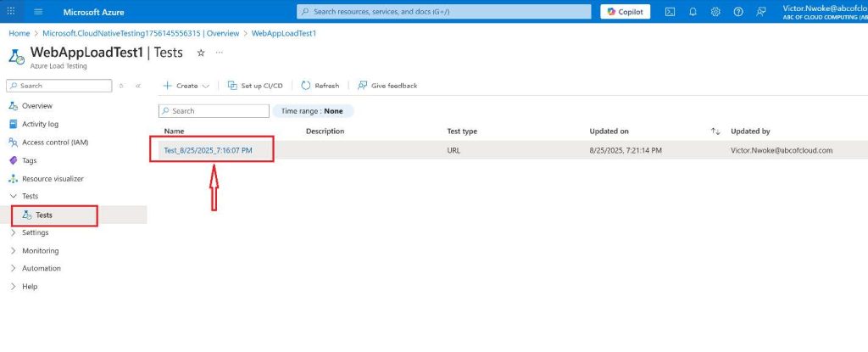Launch Cloud Shell icon

tap(670, 12)
